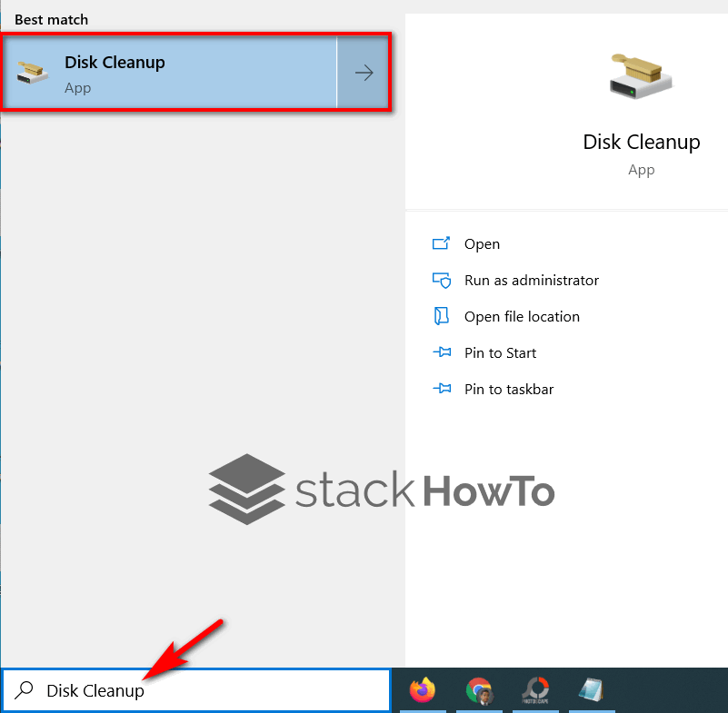
Task: Select Open to launch Disk Cleanup
Action: pos(482,243)
